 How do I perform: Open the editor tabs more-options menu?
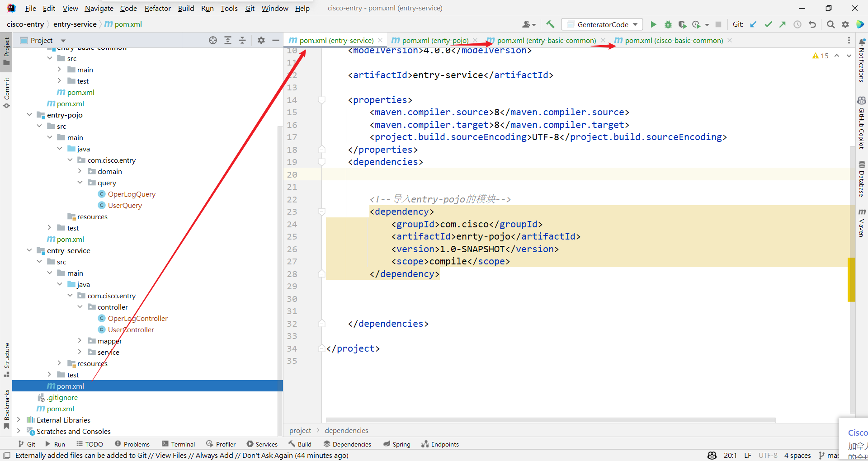point(849,40)
